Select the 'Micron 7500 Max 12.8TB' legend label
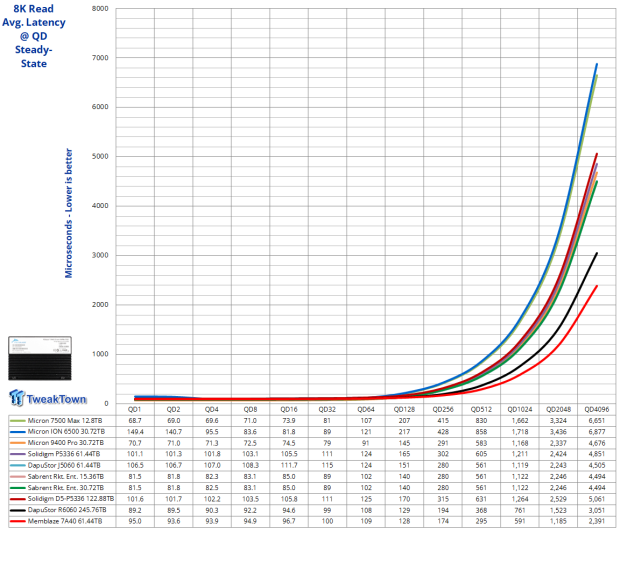 pos(65,421)
